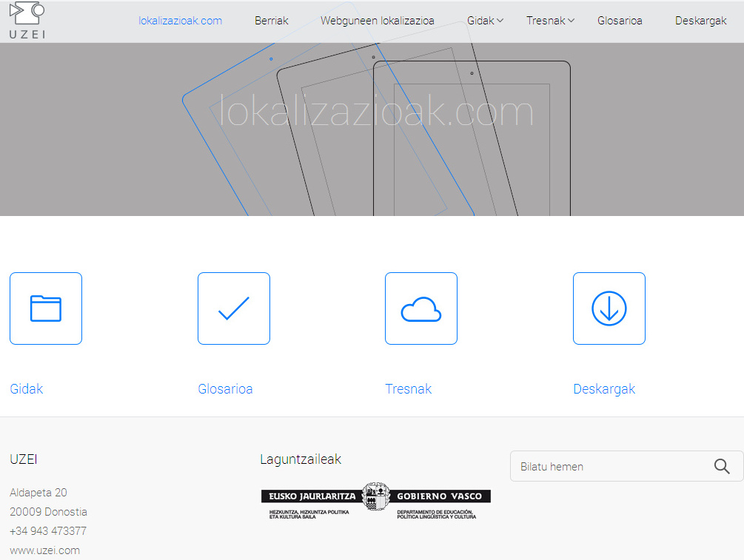Click the Glosarioa navigation entry
Screen dimensions: 744x560
coord(620,21)
